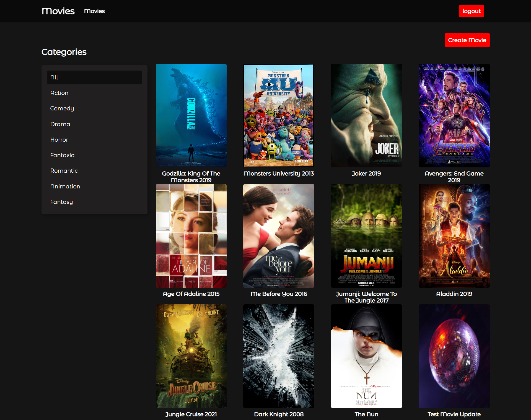Click title 'Me Before You 2016'

pos(279,294)
